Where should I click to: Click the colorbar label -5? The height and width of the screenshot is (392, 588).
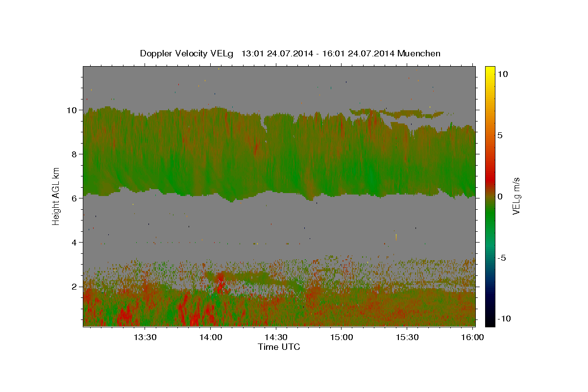point(503,258)
